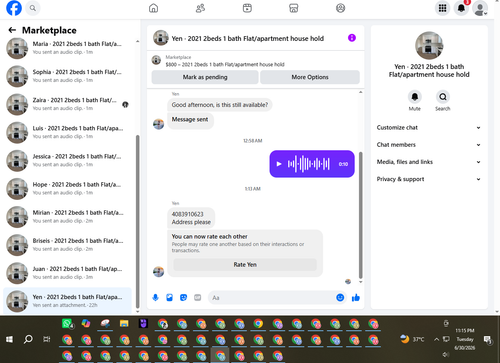This screenshot has width=500, height=363.
Task: Expand Privacy & support section
Action: [x=429, y=179]
